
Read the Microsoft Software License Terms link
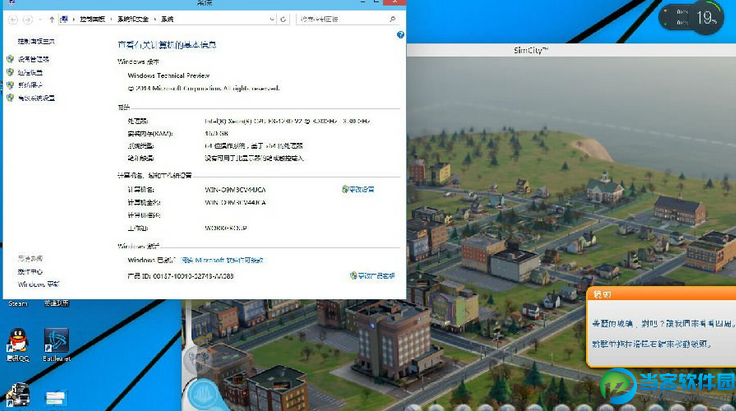(x=222, y=260)
